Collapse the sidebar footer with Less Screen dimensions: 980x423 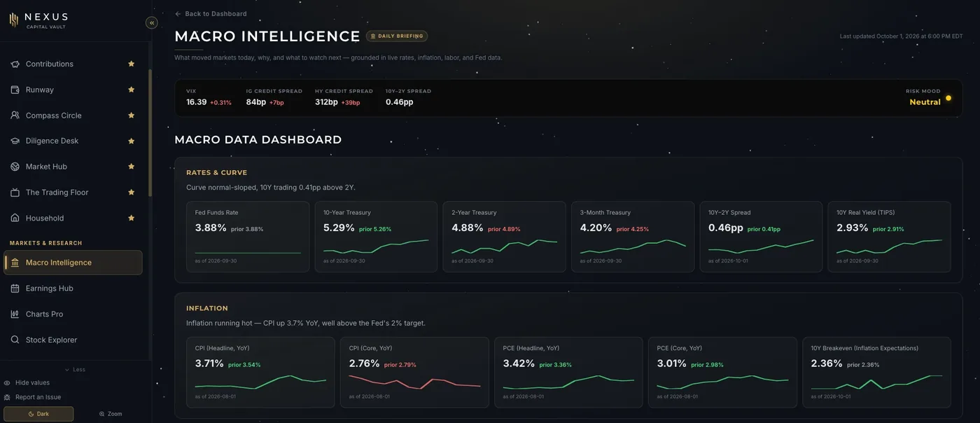pos(75,370)
